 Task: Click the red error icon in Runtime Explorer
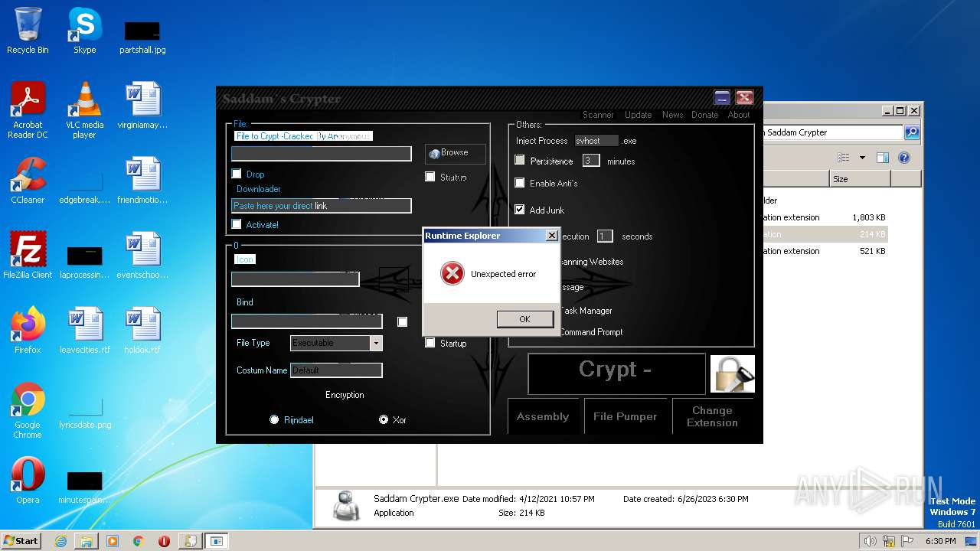tap(452, 273)
